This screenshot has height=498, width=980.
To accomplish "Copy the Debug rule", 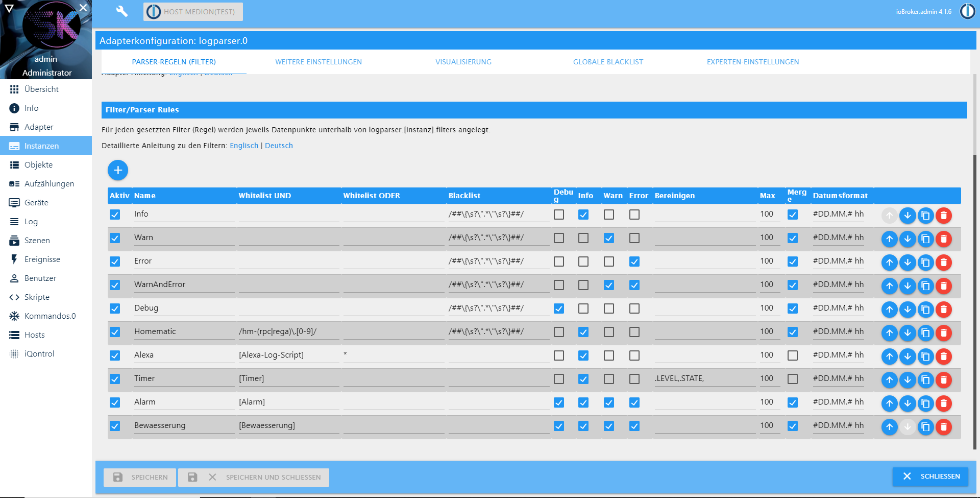I will point(925,310).
